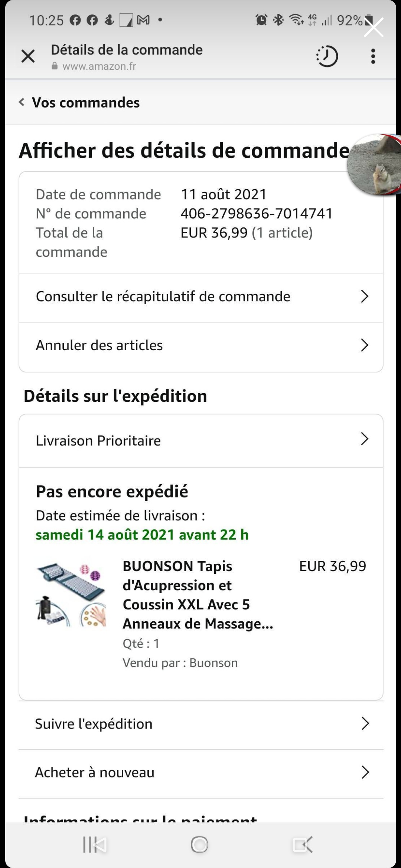The height and width of the screenshot is (868, 401).
Task: Tap the history clock icon in header
Action: [x=327, y=56]
